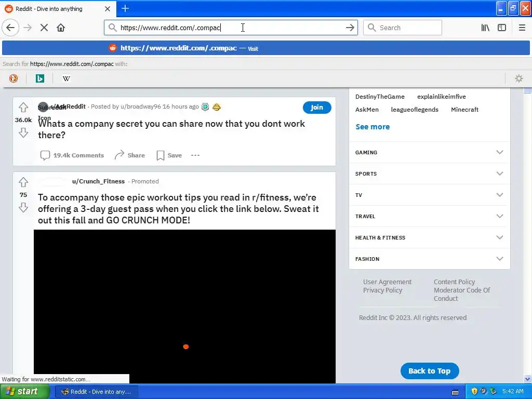532x399 pixels.
Task: Save the AskReddit post
Action: coord(169,155)
